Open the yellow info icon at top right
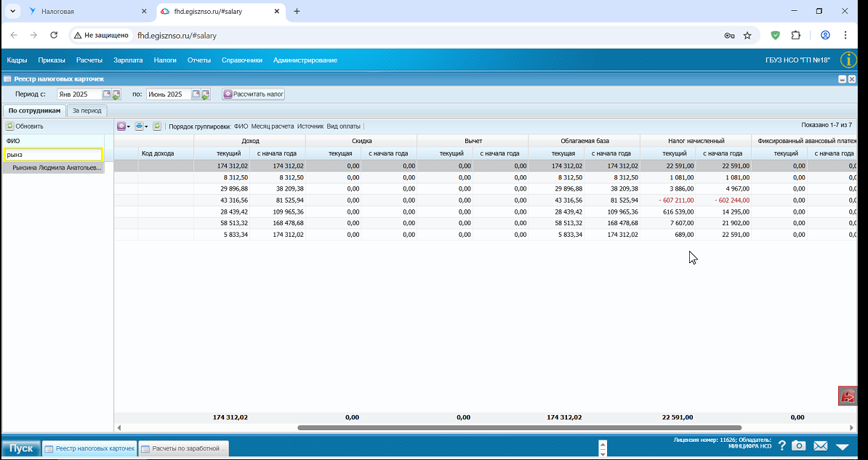 [x=848, y=60]
